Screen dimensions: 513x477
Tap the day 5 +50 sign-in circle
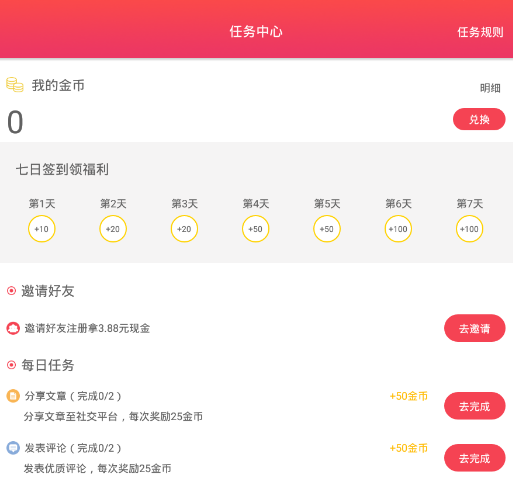[x=327, y=229]
